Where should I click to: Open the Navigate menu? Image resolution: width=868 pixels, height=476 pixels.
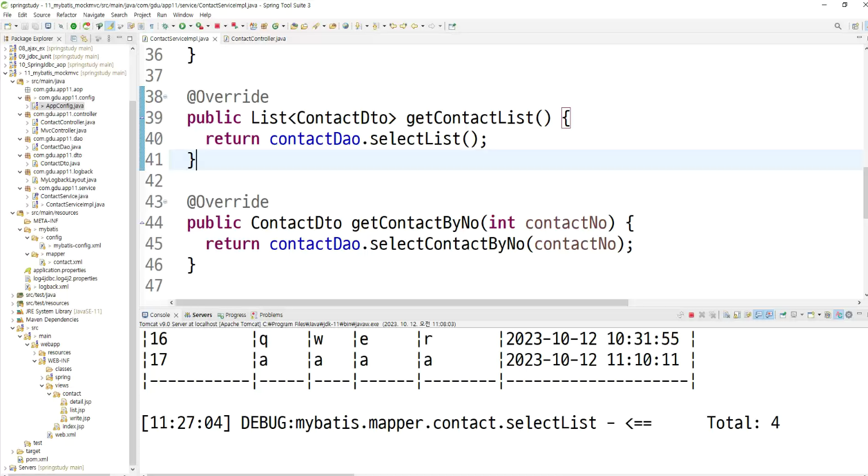point(94,15)
